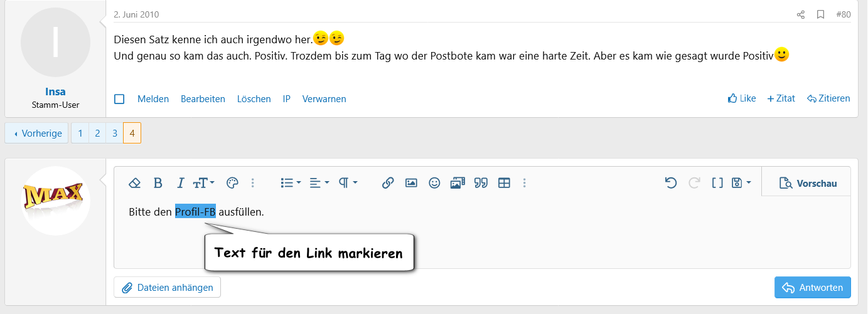The width and height of the screenshot is (868, 314).
Task: Apply bold formatting in editor
Action: coord(158,183)
